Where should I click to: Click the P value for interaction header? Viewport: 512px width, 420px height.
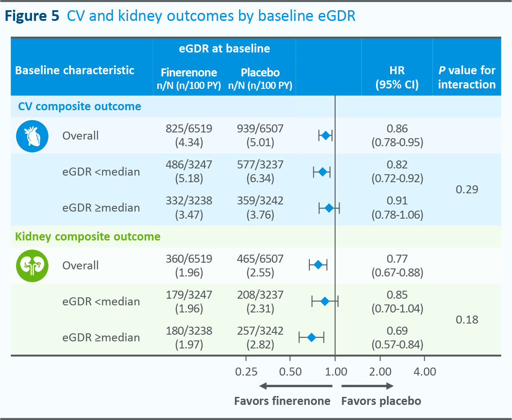pos(467,78)
